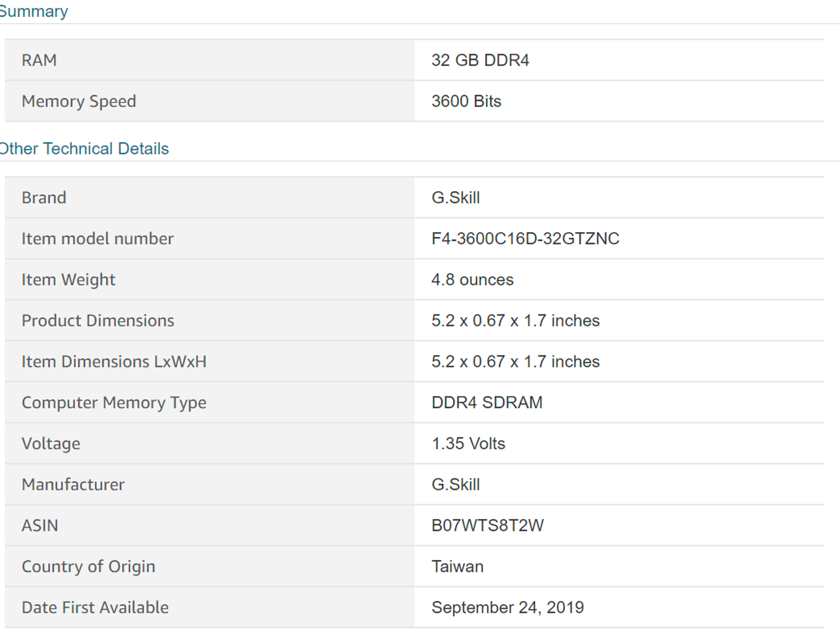Select the RAM row label
The height and width of the screenshot is (630, 840).
pyautogui.click(x=39, y=60)
